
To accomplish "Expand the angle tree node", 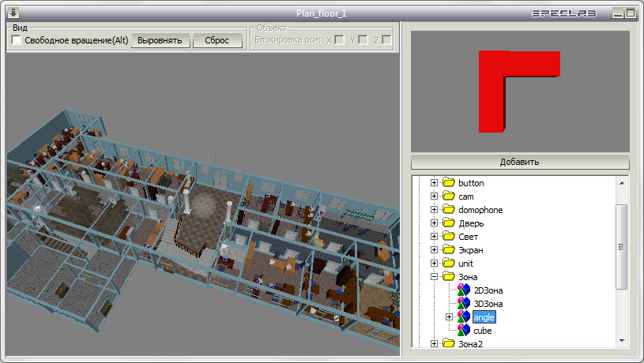I will [449, 317].
